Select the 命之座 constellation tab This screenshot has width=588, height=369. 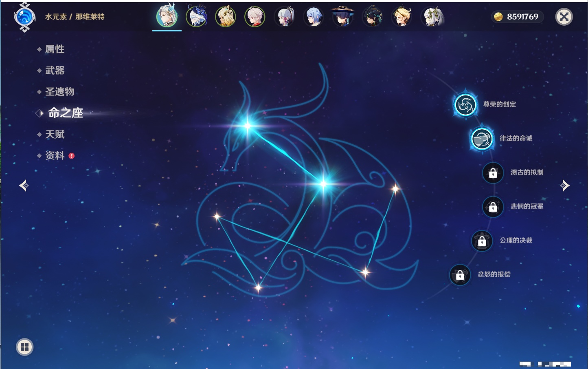65,113
